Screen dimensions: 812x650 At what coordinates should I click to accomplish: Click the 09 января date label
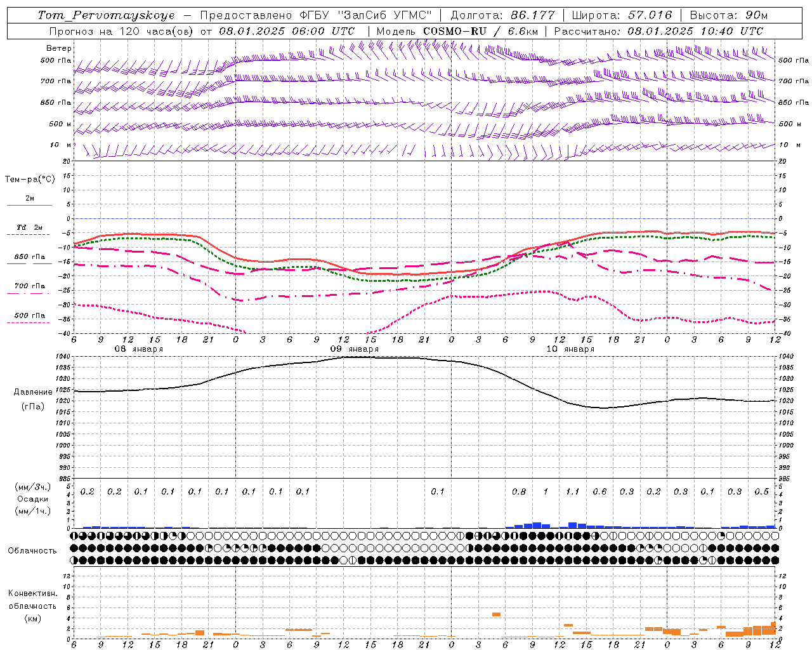pos(355,349)
